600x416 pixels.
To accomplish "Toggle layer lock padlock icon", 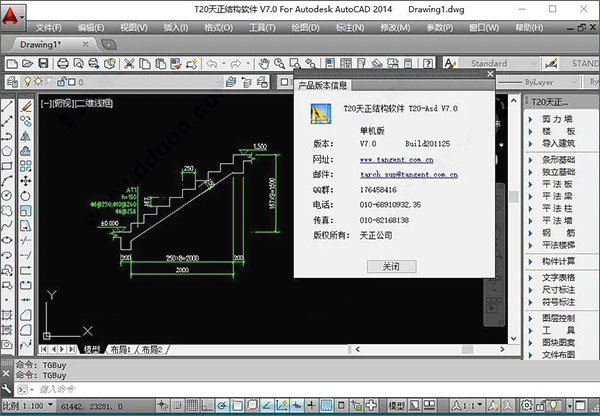I will [x=61, y=82].
